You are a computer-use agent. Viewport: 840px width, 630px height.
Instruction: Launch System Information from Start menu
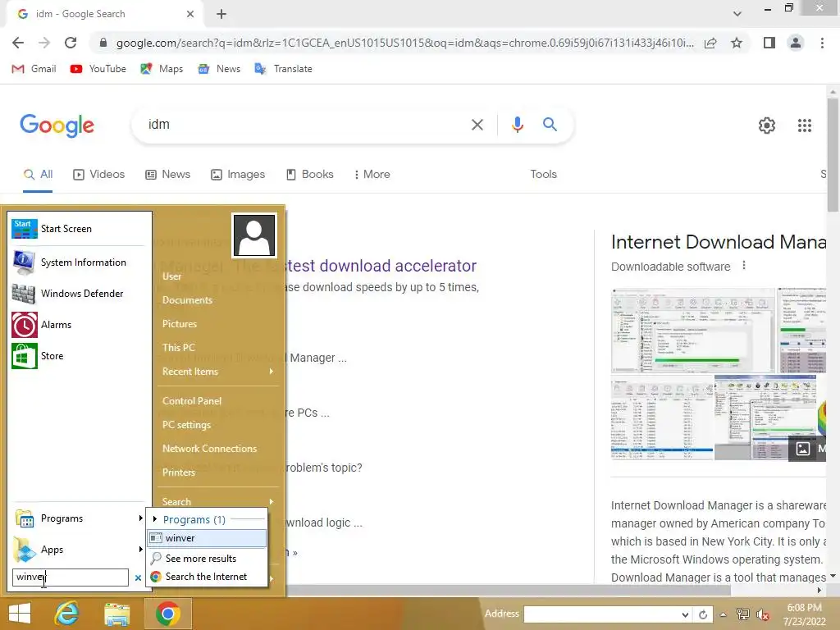[78, 262]
